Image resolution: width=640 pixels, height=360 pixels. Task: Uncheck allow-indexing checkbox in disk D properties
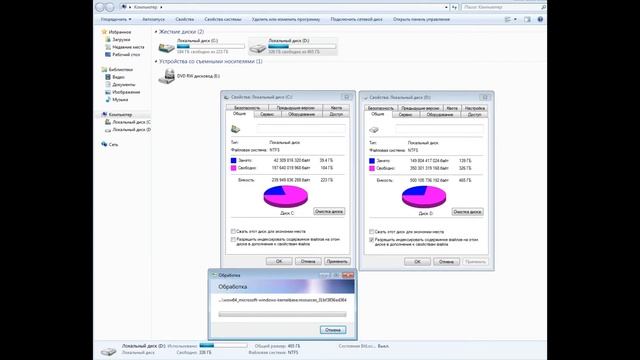click(371, 240)
